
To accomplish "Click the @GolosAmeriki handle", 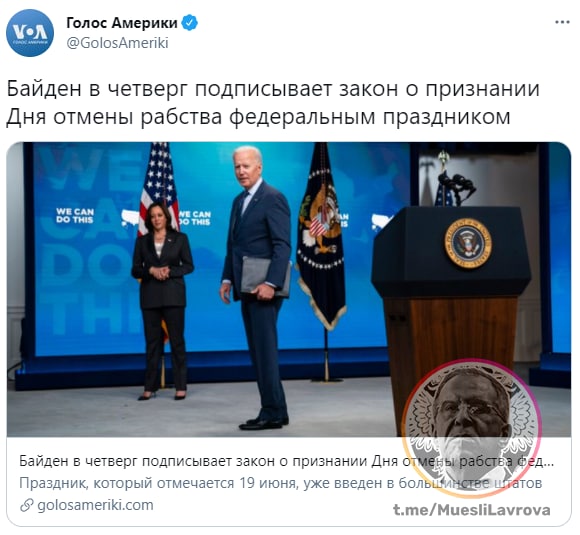I will [117, 43].
